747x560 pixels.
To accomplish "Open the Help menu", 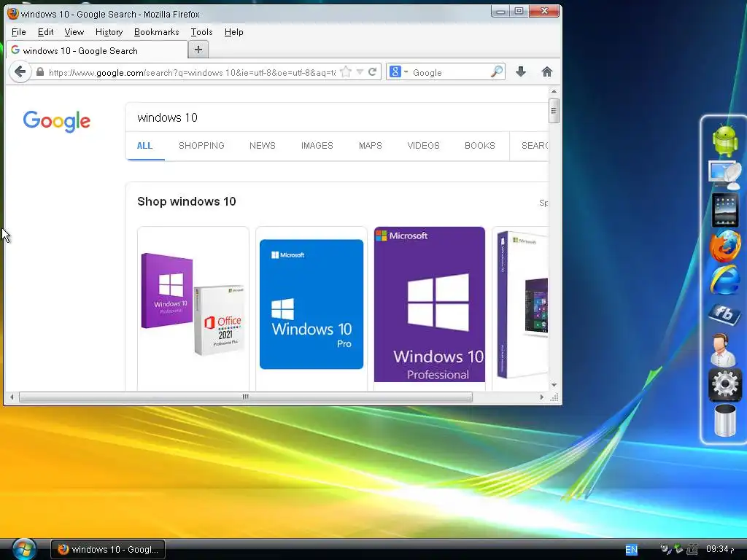I will tap(234, 32).
